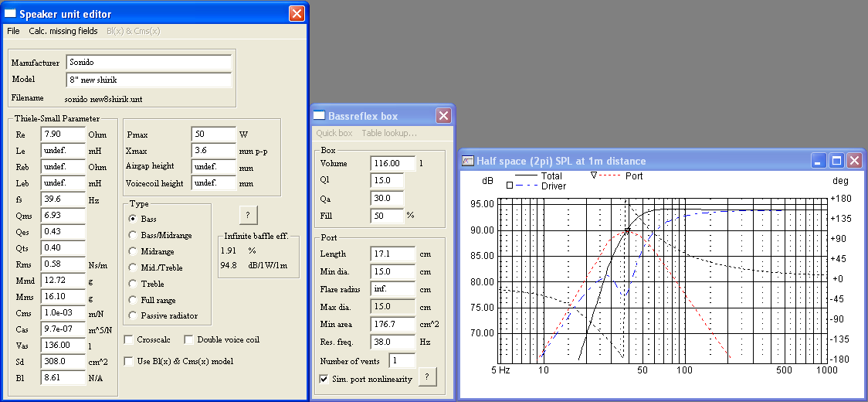Click the Qms field showing 6.93

click(63, 215)
